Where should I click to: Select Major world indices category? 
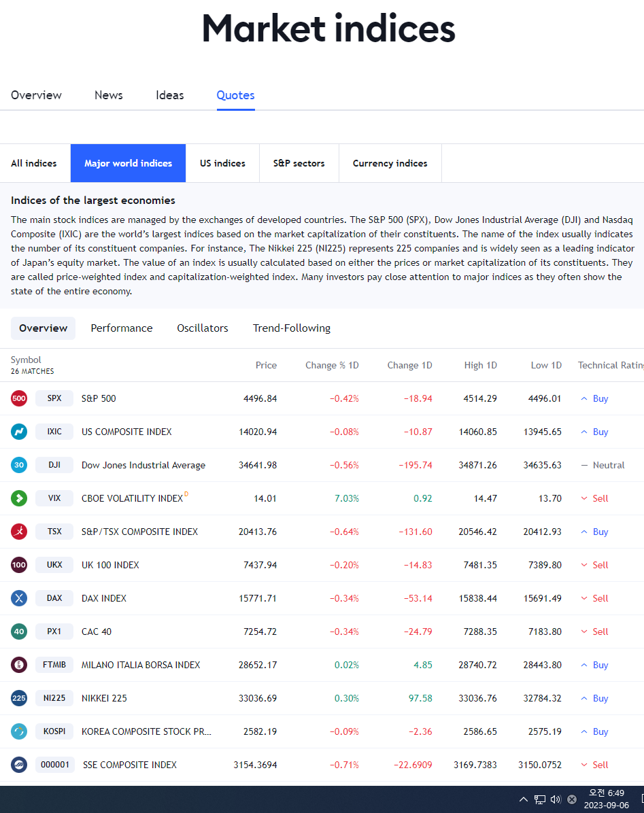128,163
